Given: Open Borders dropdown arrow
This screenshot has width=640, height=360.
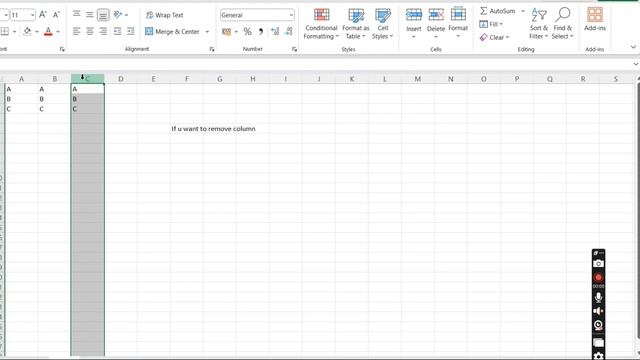Looking at the screenshot, I should (14, 31).
